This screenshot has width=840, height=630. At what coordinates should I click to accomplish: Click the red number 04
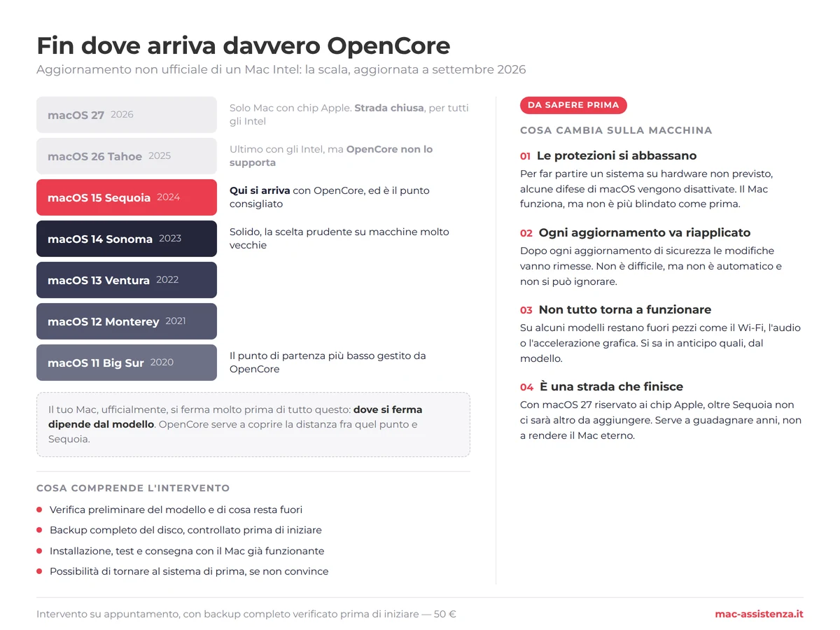tap(527, 387)
